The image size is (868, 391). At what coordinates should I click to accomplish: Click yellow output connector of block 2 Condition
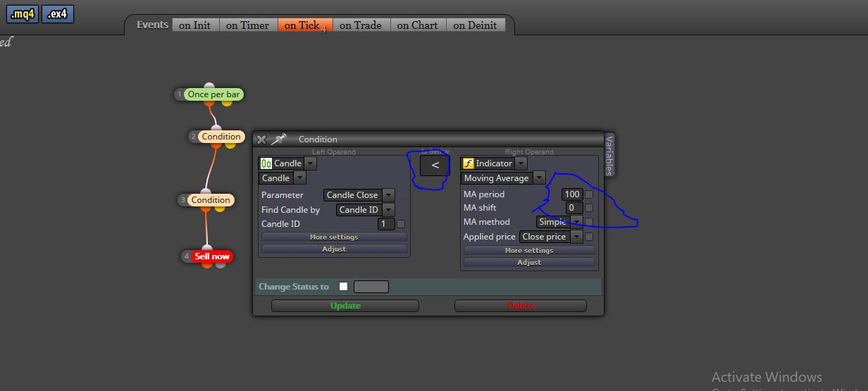click(230, 146)
